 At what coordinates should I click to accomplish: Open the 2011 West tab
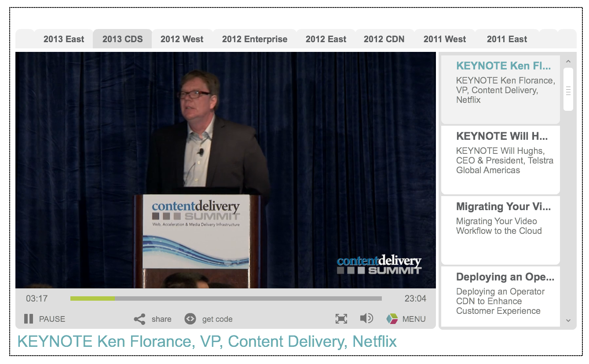(445, 39)
